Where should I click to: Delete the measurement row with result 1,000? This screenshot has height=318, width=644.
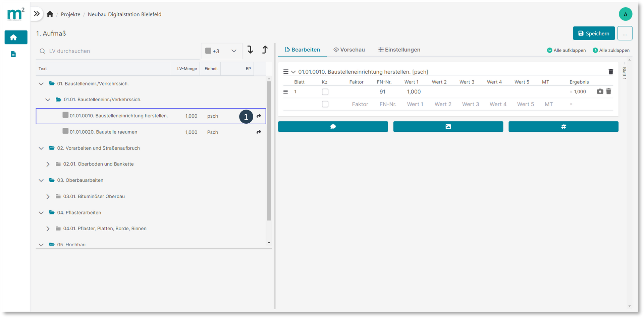tap(609, 91)
